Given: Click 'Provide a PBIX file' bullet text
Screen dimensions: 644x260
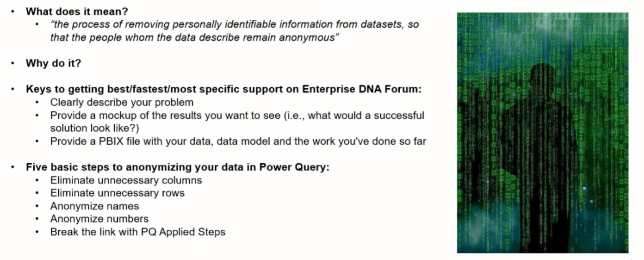Looking at the screenshot, I should 238,141.
